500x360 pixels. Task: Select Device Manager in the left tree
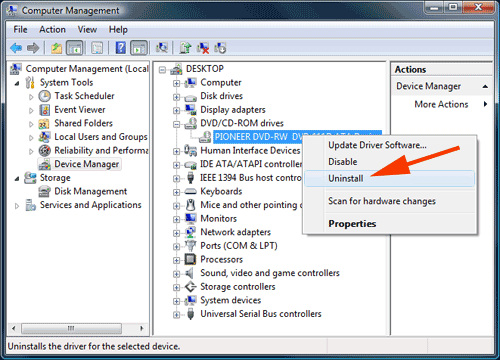[x=87, y=164]
